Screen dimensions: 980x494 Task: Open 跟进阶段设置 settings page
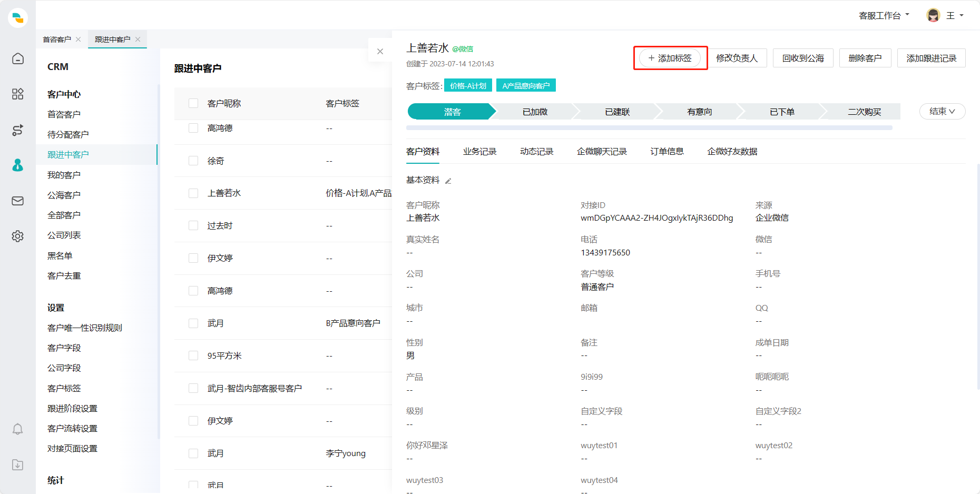73,408
